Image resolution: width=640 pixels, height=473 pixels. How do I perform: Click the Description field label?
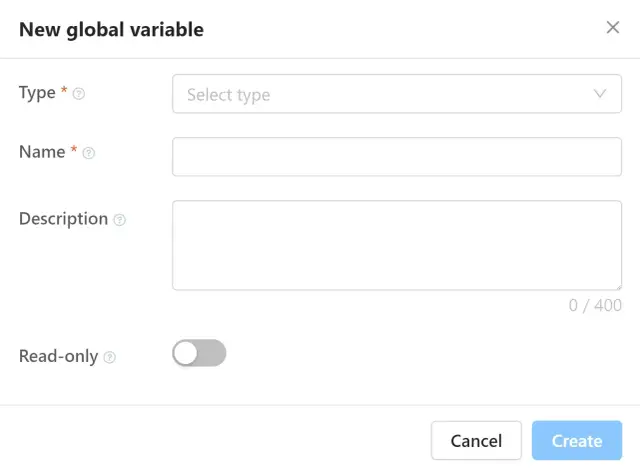tap(63, 219)
